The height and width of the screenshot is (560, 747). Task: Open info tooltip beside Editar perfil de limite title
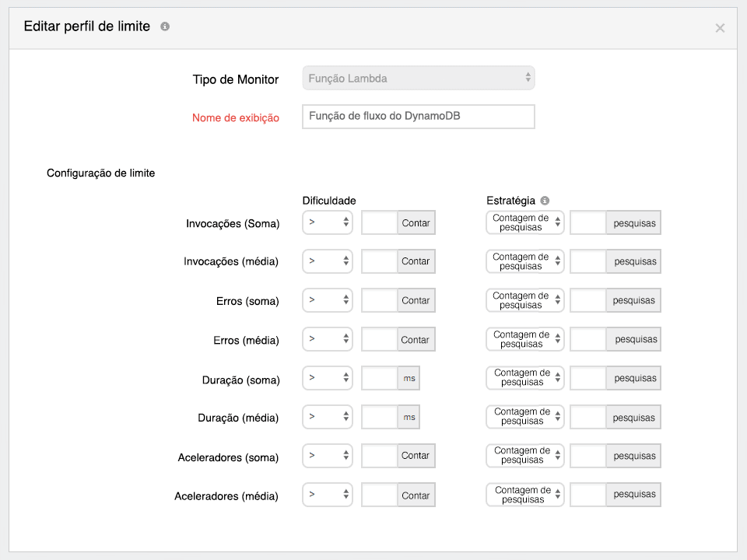pos(163,26)
